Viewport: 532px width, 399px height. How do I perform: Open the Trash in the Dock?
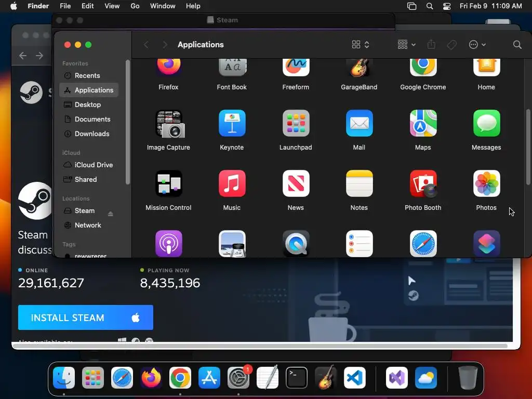[468, 378]
